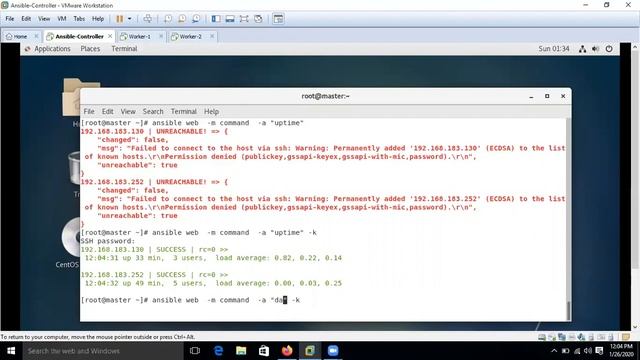Toggle the thumbnail bar view icon
Screen dimensions: 640x360
tap(230, 19)
